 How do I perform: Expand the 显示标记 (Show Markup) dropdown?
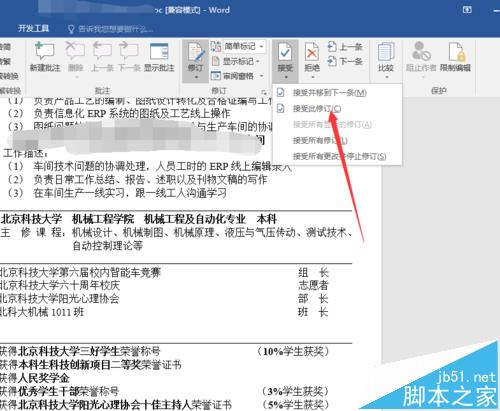coord(236,61)
